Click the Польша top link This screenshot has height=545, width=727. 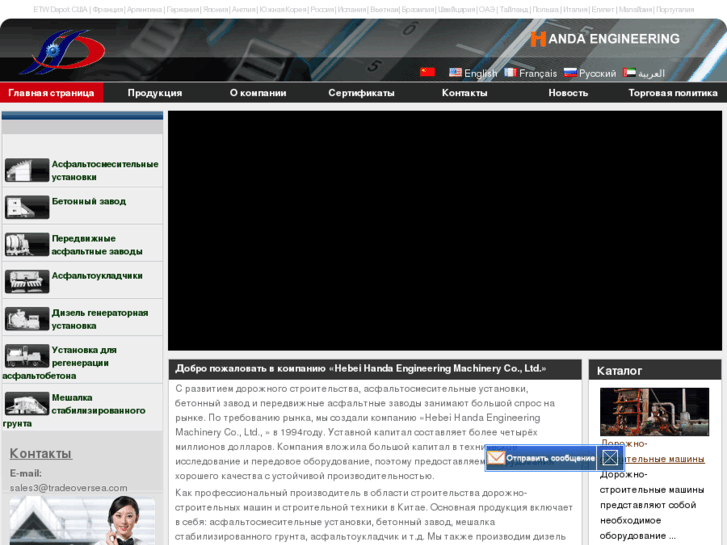[x=546, y=9]
